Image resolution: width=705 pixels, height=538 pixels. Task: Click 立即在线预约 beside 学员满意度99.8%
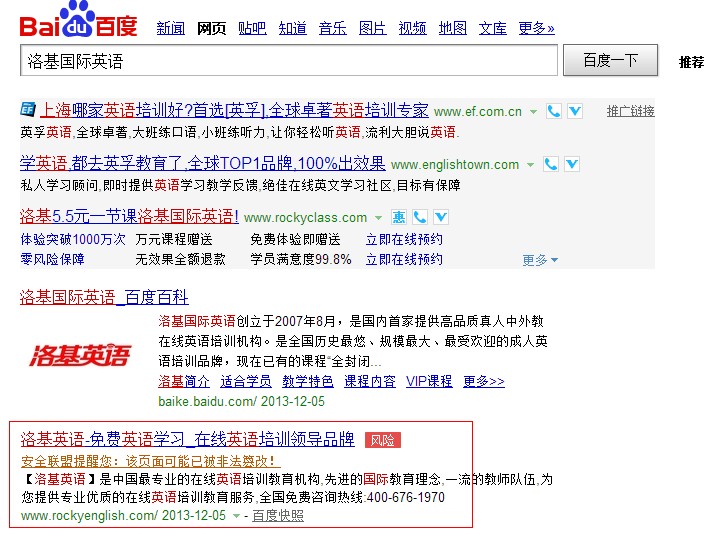pyautogui.click(x=404, y=259)
